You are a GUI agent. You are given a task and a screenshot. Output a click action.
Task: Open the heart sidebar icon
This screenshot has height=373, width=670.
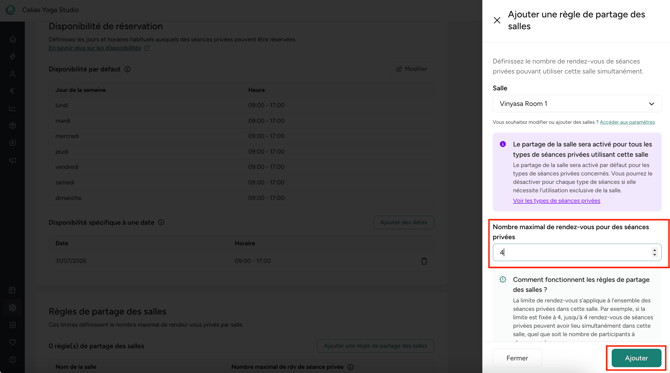point(12,342)
